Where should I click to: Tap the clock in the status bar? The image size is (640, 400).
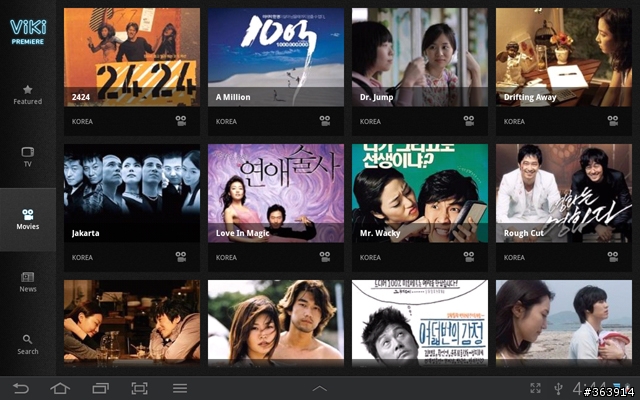click(591, 389)
